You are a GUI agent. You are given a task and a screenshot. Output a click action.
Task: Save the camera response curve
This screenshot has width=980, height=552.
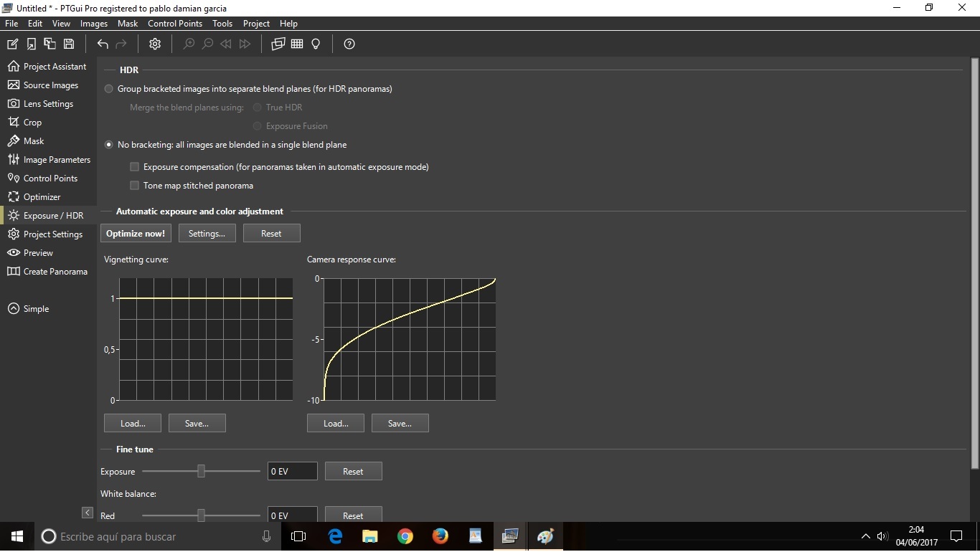(x=400, y=423)
